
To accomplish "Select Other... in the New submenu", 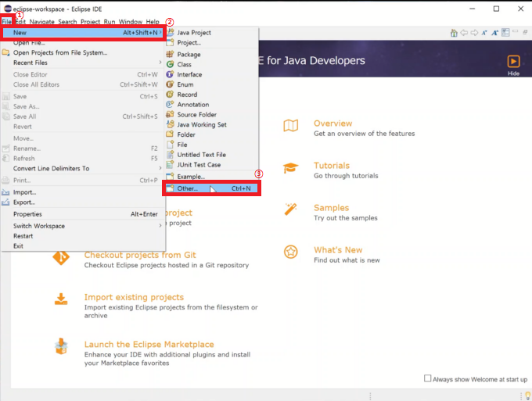I will click(x=211, y=188).
